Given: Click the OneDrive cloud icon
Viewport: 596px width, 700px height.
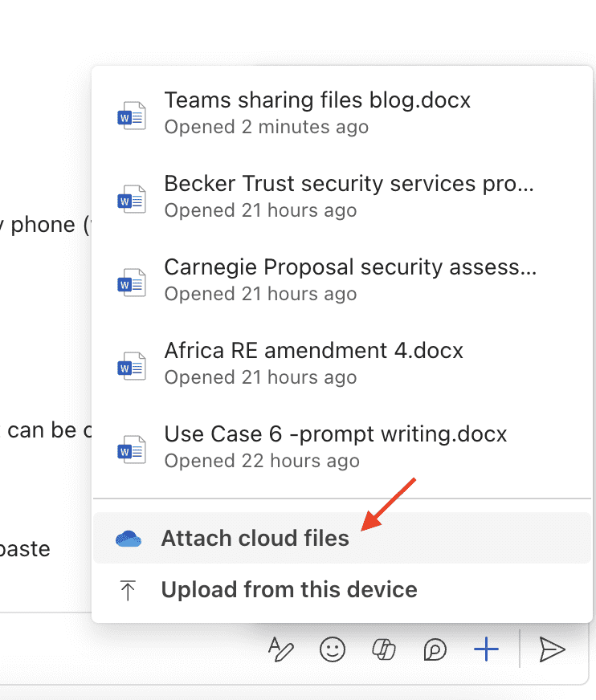Looking at the screenshot, I should pyautogui.click(x=129, y=539).
